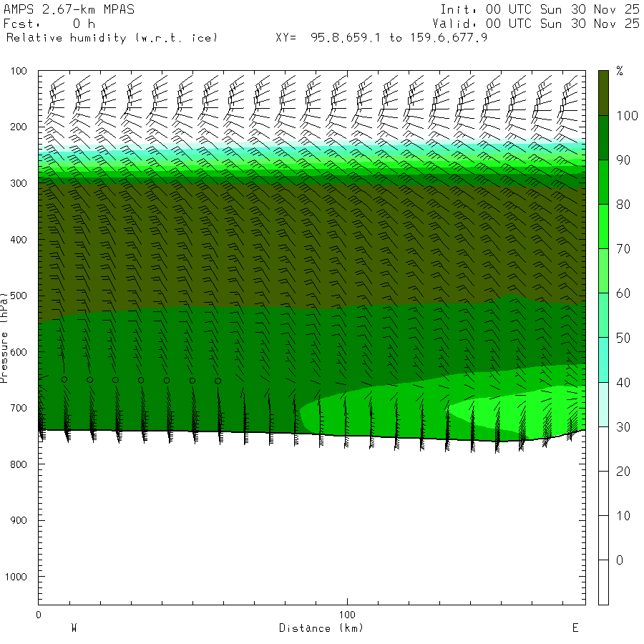Click the XY cross-section coordinates text
This screenshot has width=644, height=644.
pyautogui.click(x=381, y=37)
